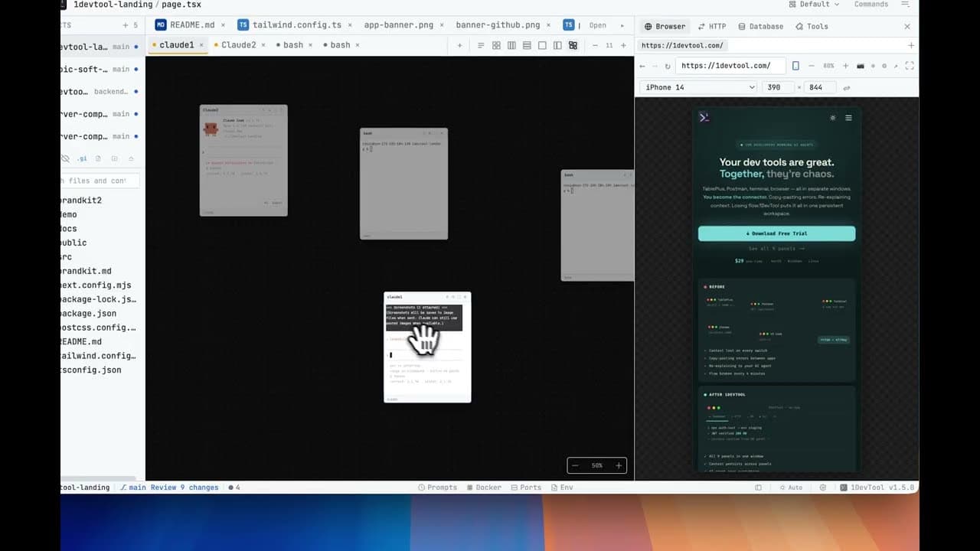Select the vertical columns layout icon
Viewport: 980px width, 551px height.
pos(511,45)
